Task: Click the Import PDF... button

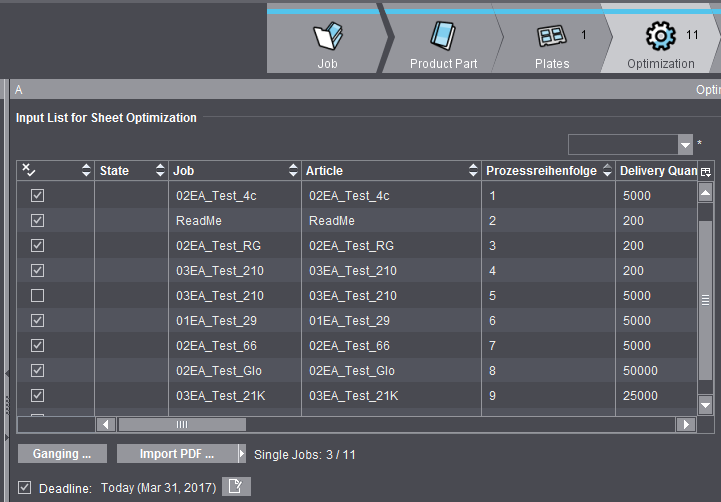Action: coord(176,454)
